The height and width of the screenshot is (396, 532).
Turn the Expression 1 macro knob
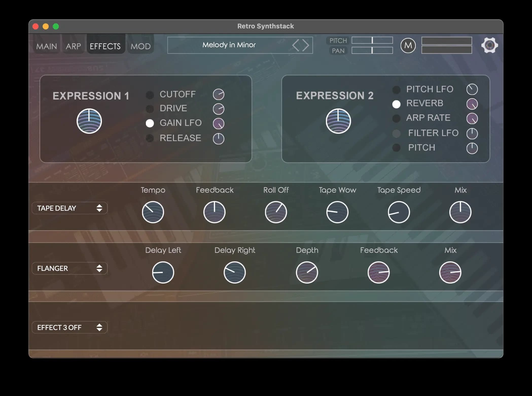pos(89,121)
